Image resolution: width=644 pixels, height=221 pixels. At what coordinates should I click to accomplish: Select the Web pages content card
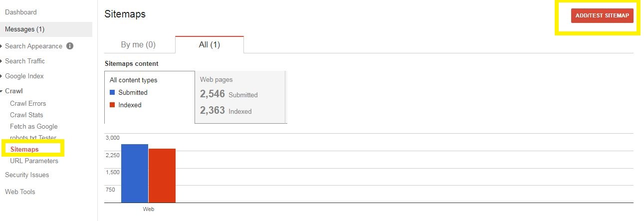(239, 97)
